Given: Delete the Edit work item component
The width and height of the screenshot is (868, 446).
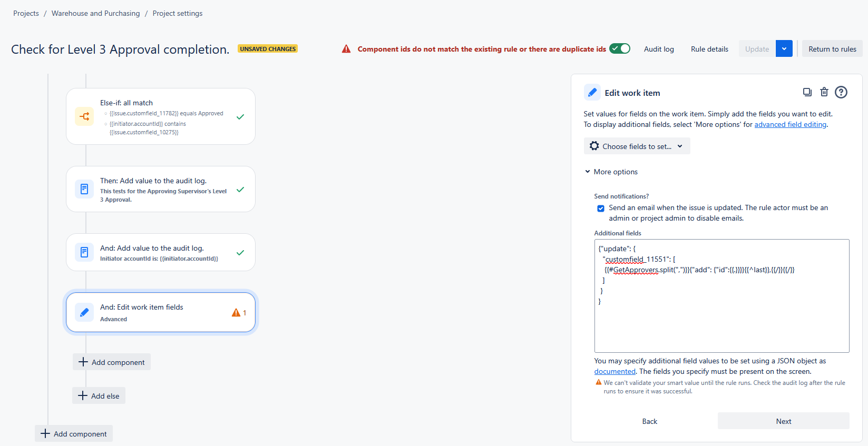Looking at the screenshot, I should (x=824, y=92).
